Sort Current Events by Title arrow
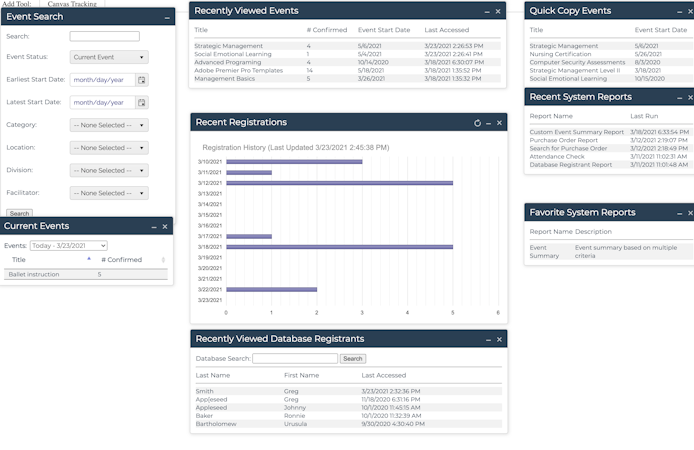Image resolution: width=694 pixels, height=450 pixels. (89, 259)
